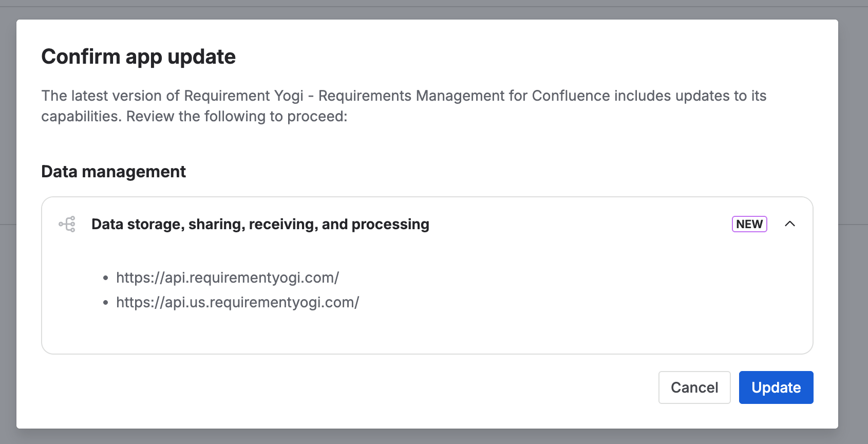Click the blue Update button
868x444 pixels.
point(776,387)
